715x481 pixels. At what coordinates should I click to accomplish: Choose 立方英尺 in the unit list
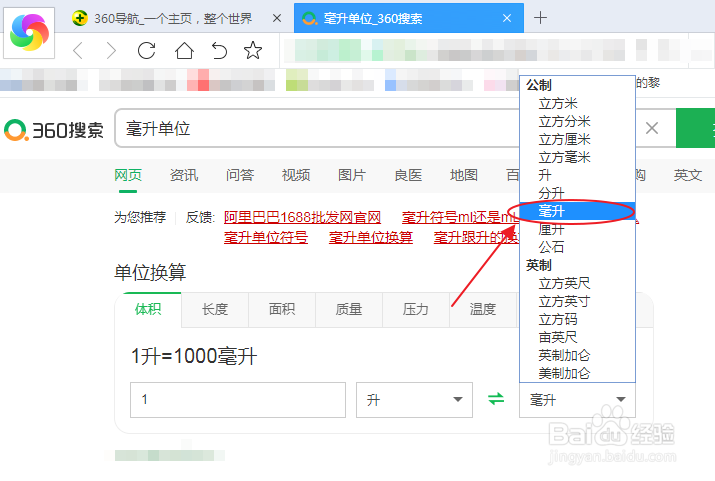click(x=577, y=283)
